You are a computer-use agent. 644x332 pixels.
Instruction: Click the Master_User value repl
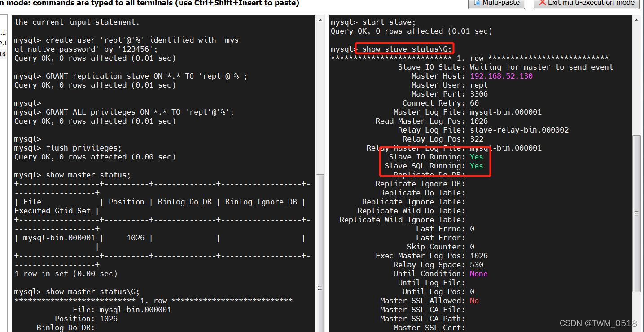click(x=479, y=85)
